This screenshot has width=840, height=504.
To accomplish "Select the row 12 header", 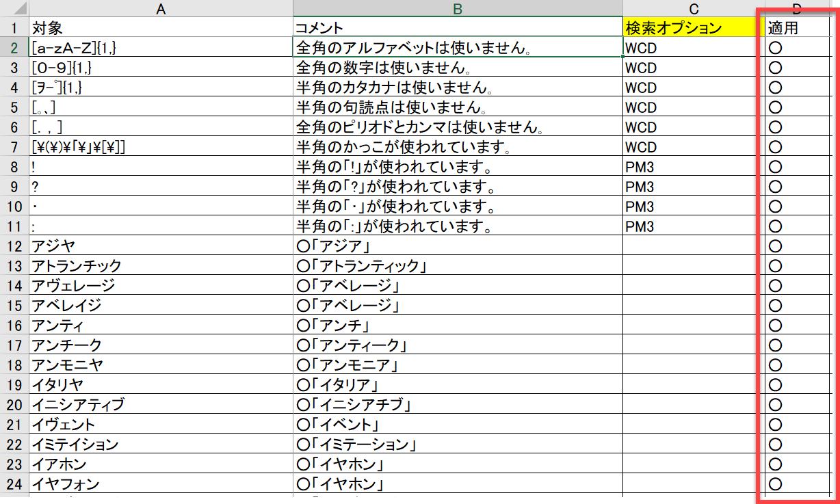I will click(14, 246).
